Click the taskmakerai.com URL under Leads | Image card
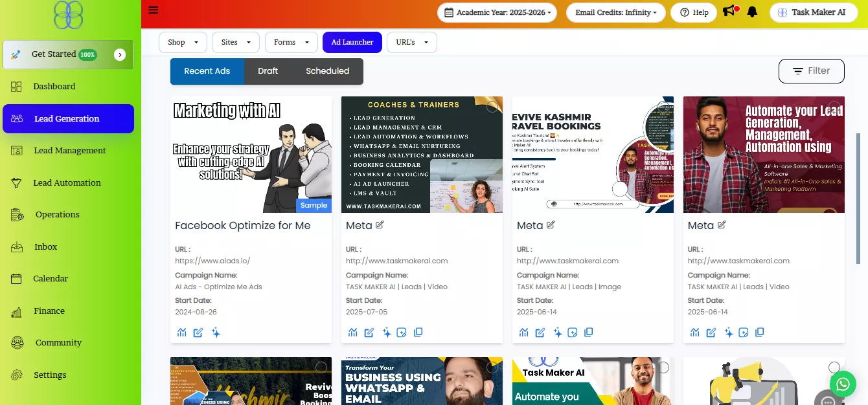 pyautogui.click(x=567, y=261)
